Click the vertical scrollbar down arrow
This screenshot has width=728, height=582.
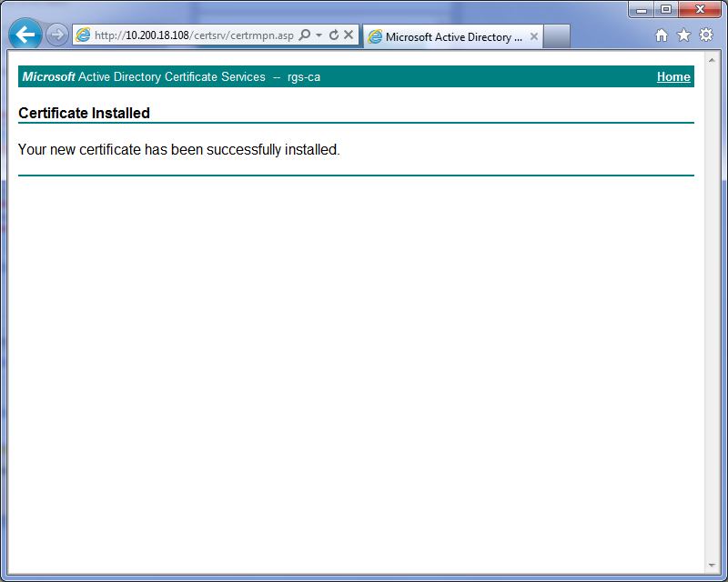point(712,566)
